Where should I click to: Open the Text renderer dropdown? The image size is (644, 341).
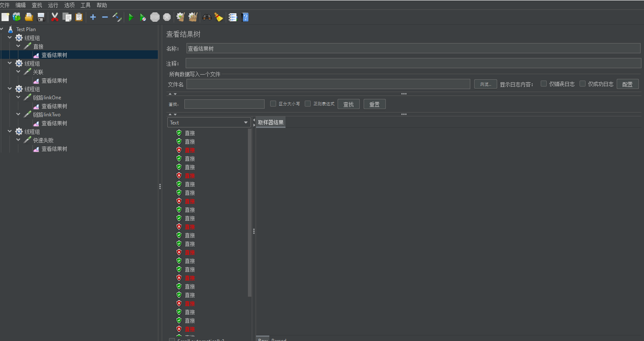[x=209, y=123]
